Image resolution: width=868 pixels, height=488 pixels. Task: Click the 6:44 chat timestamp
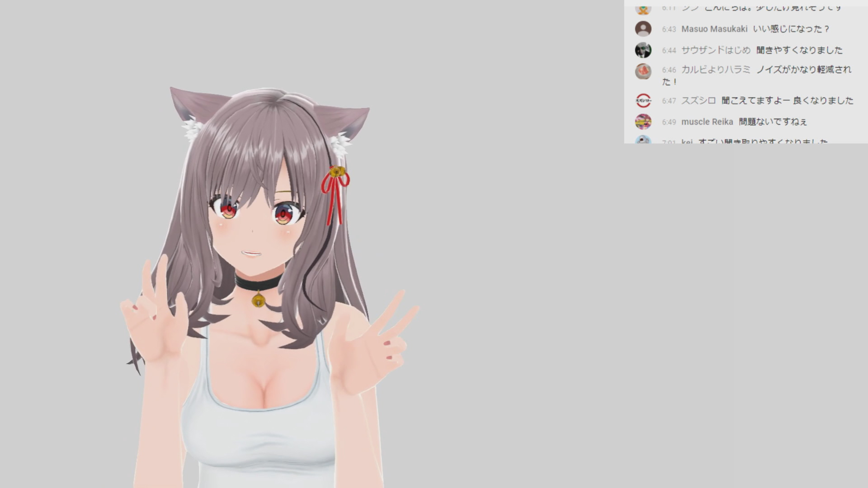[x=669, y=51]
